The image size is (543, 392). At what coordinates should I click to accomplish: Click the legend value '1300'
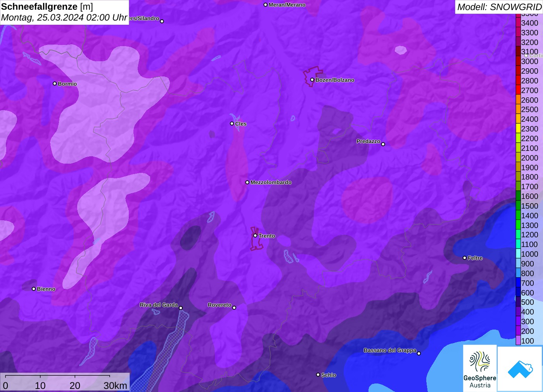[x=529, y=225]
